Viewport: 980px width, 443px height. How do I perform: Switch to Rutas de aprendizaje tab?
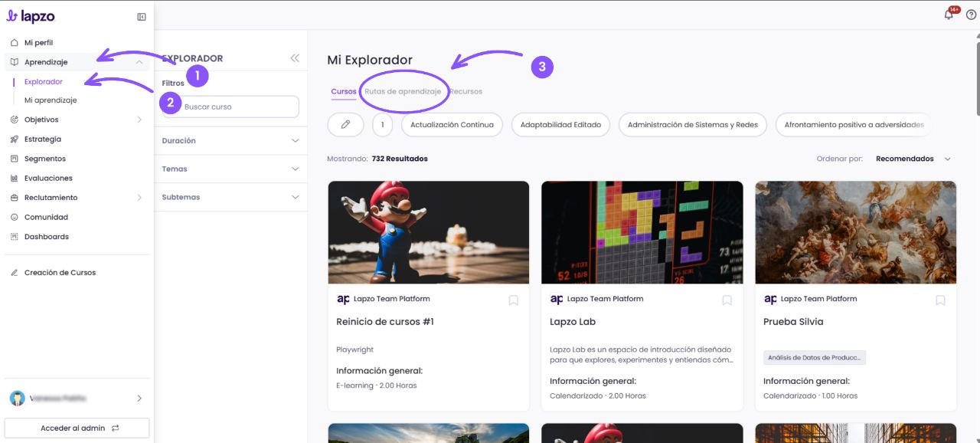click(x=403, y=92)
